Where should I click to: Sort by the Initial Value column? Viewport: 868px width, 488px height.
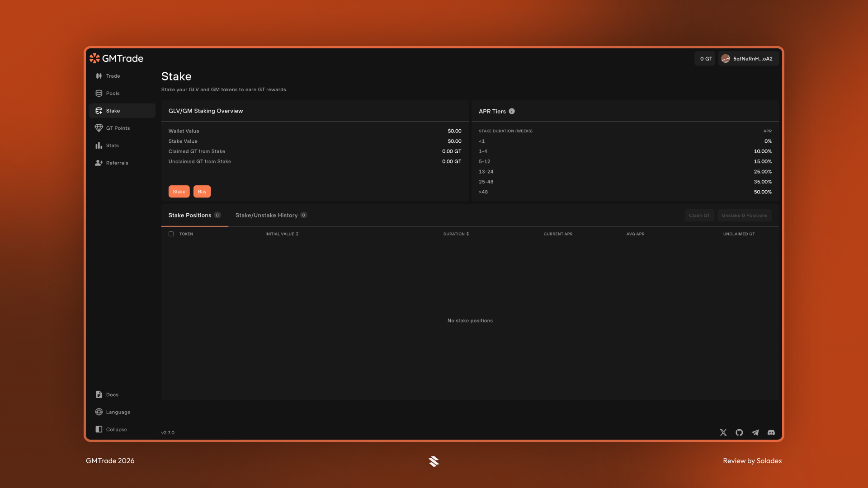[x=282, y=234]
